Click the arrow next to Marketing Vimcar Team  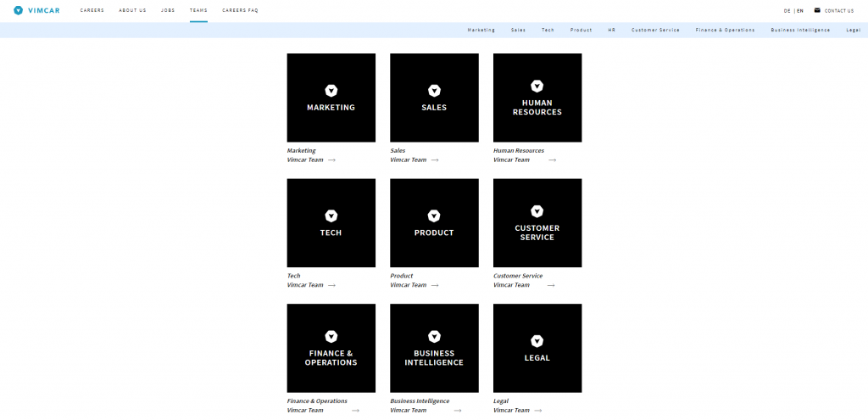[331, 160]
